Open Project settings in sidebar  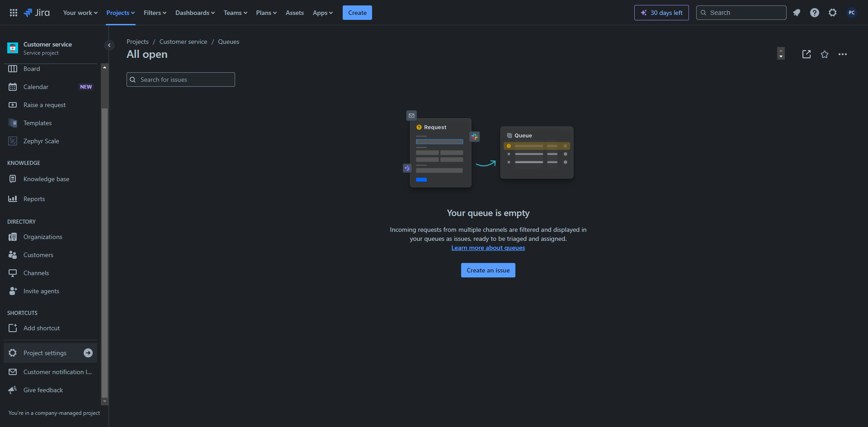point(50,353)
